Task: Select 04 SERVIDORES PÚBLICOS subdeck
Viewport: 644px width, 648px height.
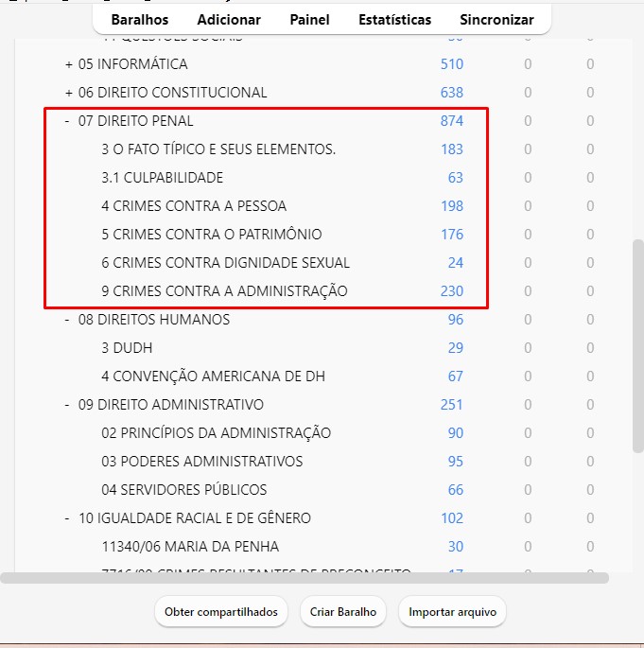Action: 183,490
